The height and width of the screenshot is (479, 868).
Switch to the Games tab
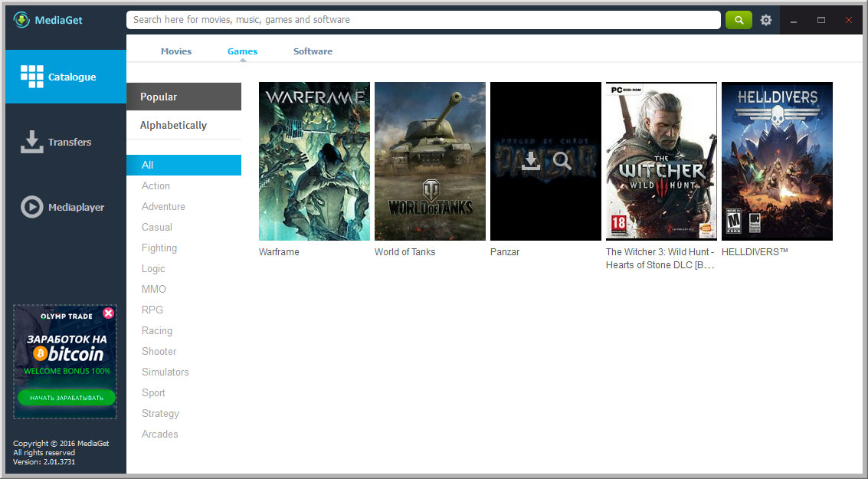[x=242, y=51]
